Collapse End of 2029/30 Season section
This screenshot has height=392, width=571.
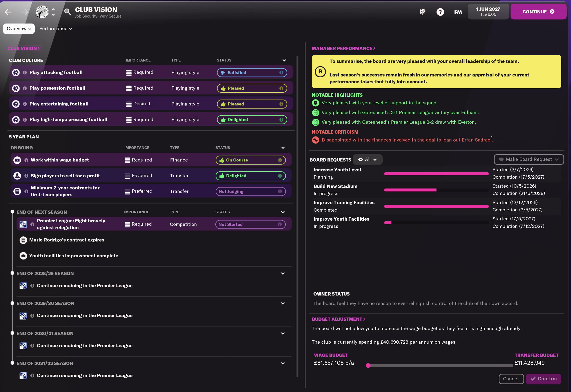(283, 304)
